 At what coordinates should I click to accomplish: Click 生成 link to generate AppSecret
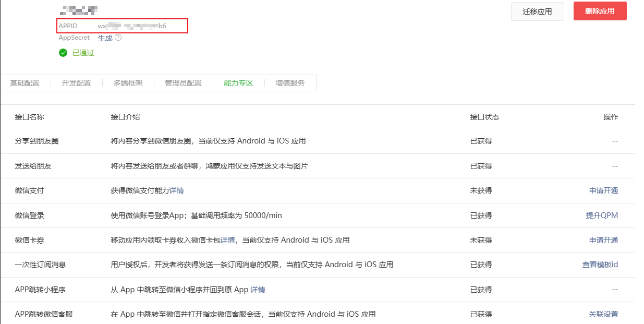tap(105, 38)
